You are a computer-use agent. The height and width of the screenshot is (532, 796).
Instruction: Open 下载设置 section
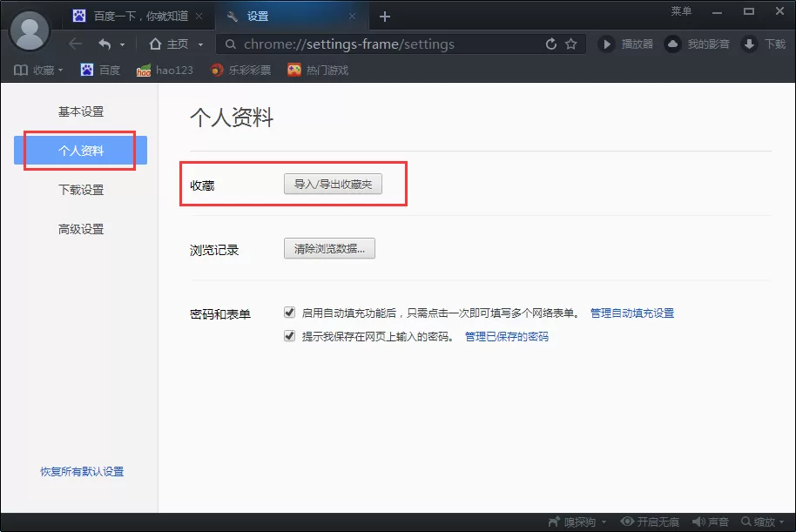tap(81, 190)
